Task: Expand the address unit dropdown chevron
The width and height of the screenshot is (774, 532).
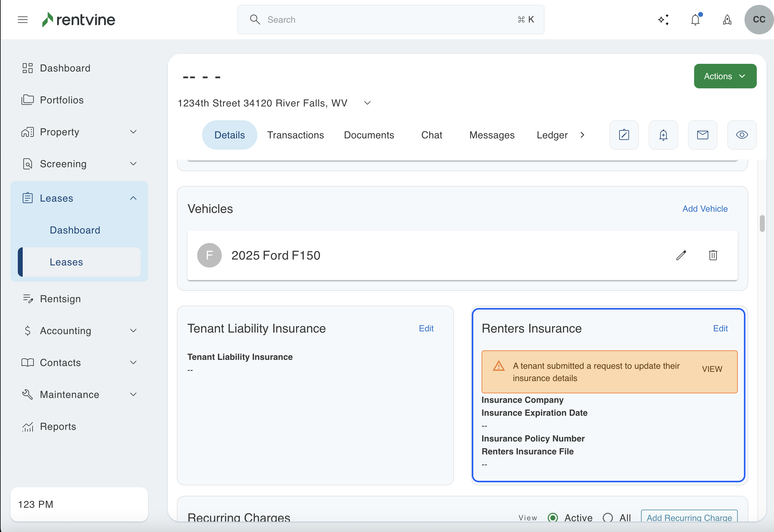Action: coord(367,103)
